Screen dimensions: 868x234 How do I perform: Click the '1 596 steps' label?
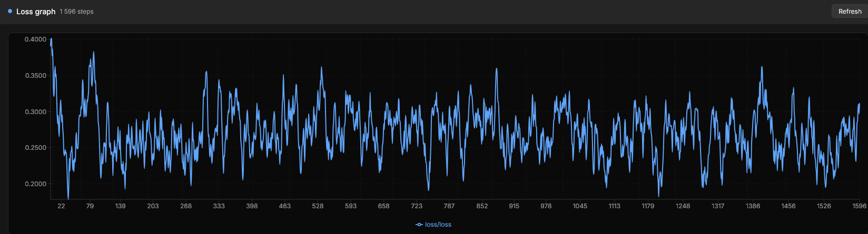[x=76, y=12]
